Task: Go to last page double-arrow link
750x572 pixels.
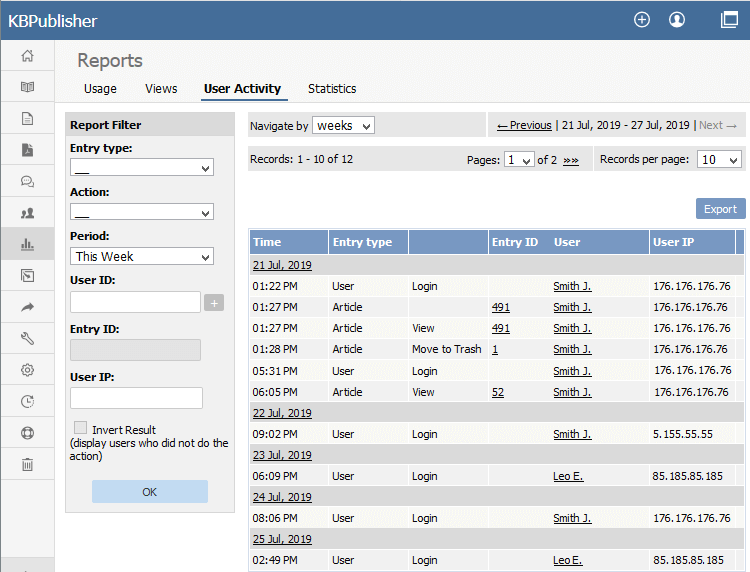Action: click(571, 160)
